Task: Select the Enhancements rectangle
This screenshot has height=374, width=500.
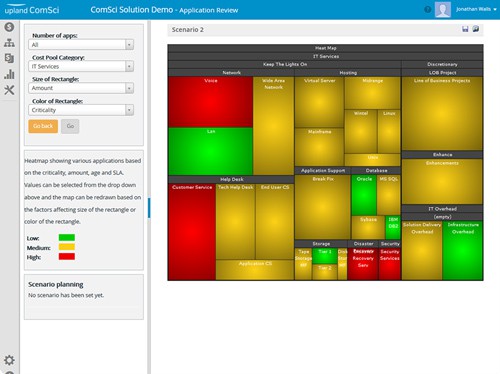Action: click(x=442, y=182)
